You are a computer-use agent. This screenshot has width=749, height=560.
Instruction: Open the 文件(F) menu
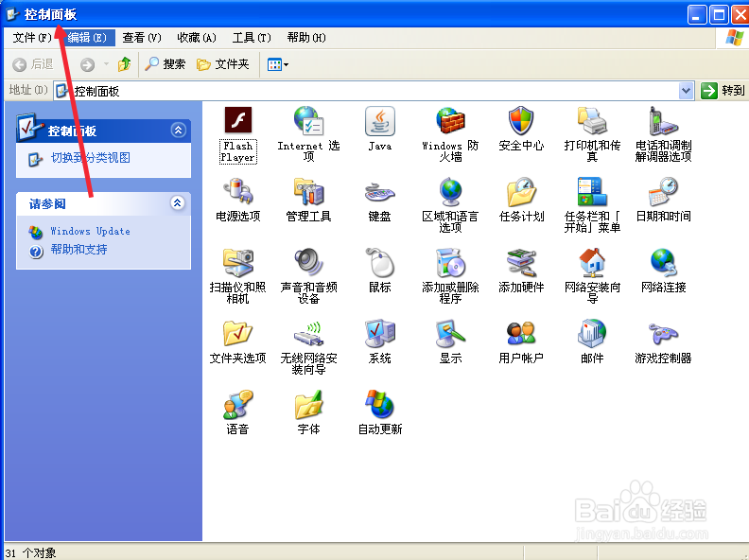[32, 38]
